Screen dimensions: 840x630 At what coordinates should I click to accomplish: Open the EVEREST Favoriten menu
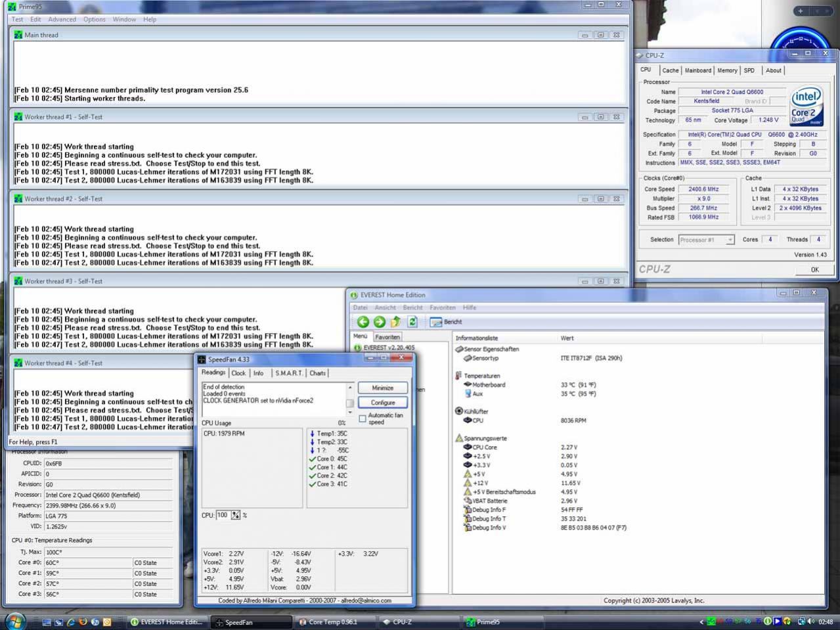coord(443,307)
